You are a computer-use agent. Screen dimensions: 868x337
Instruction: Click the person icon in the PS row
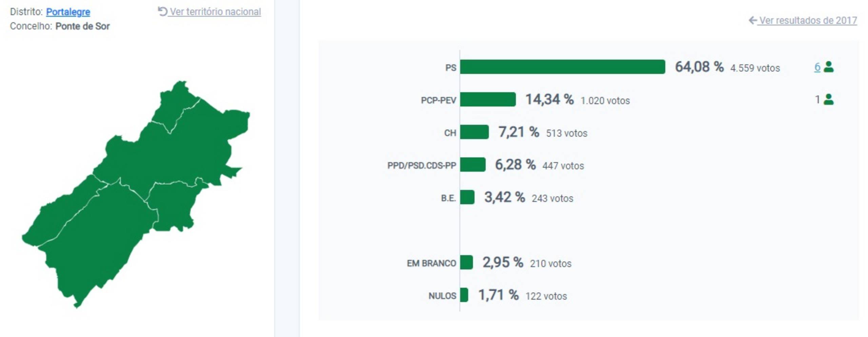[x=828, y=67]
